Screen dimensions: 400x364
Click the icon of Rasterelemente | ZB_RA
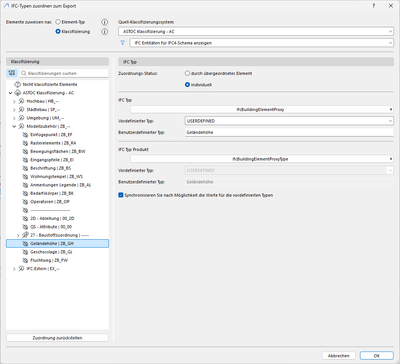(25, 143)
